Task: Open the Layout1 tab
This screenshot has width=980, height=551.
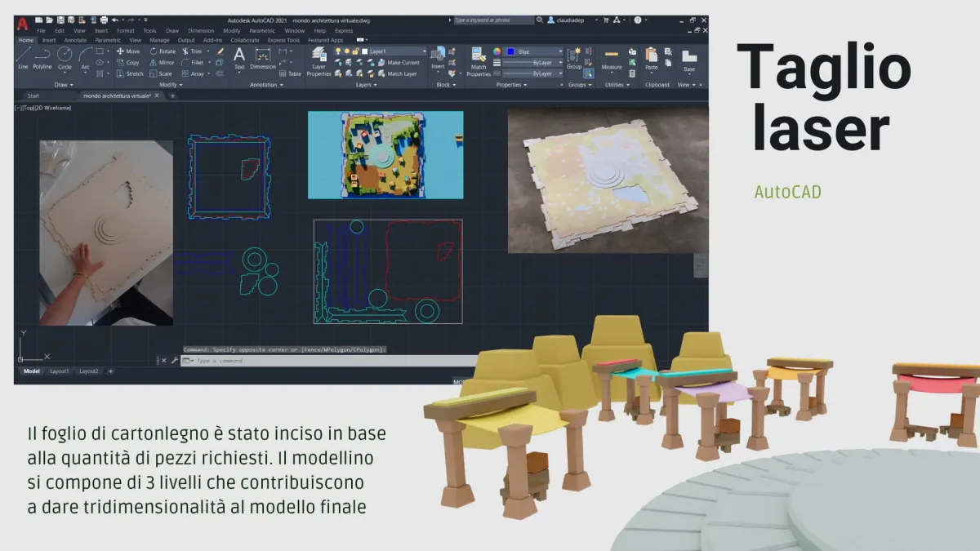Action: [60, 371]
